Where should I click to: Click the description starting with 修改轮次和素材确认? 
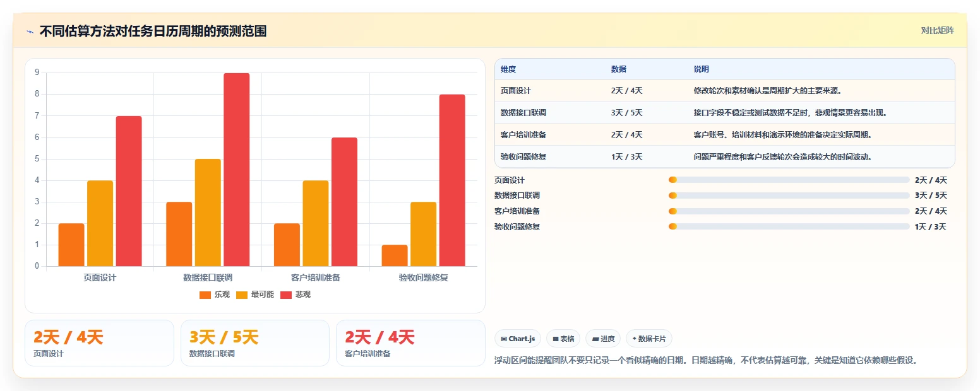(x=768, y=91)
